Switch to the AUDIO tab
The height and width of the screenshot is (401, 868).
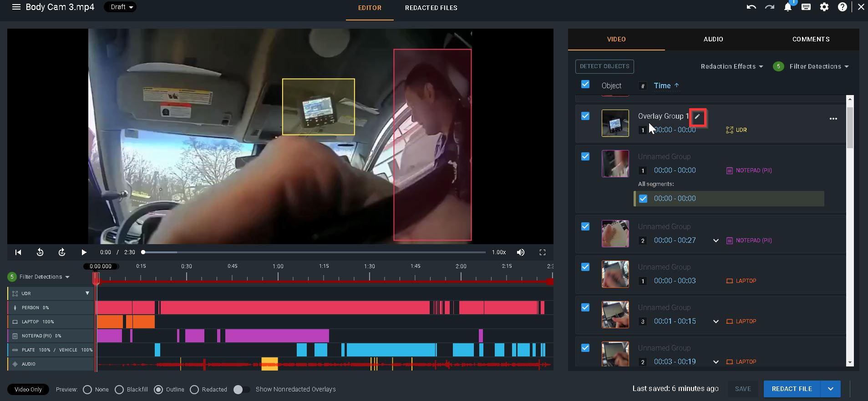pos(713,39)
